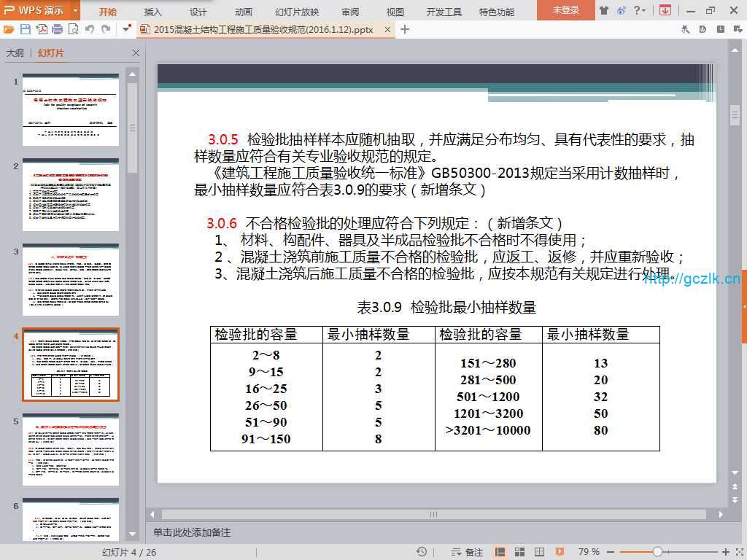Open the skin shirt icon in title bar

[x=603, y=10]
